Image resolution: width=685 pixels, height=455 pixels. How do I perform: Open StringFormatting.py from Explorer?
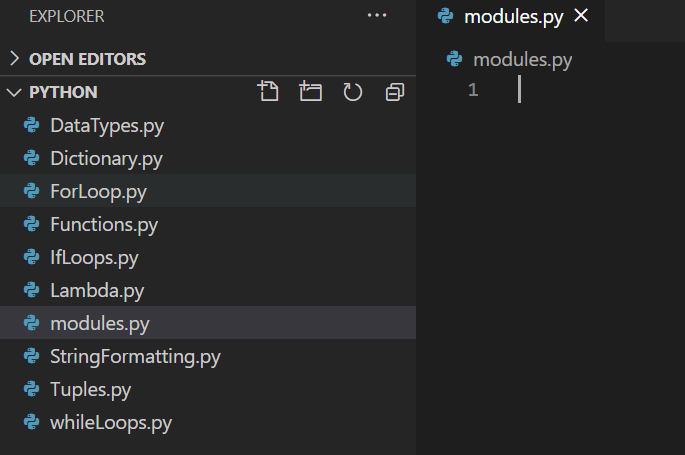coord(135,356)
